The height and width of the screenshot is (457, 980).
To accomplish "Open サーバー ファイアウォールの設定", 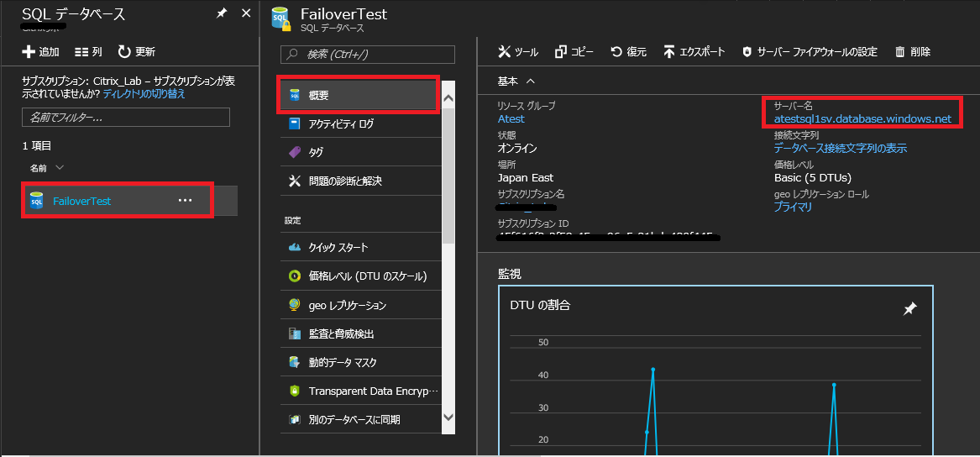I will 810,52.
